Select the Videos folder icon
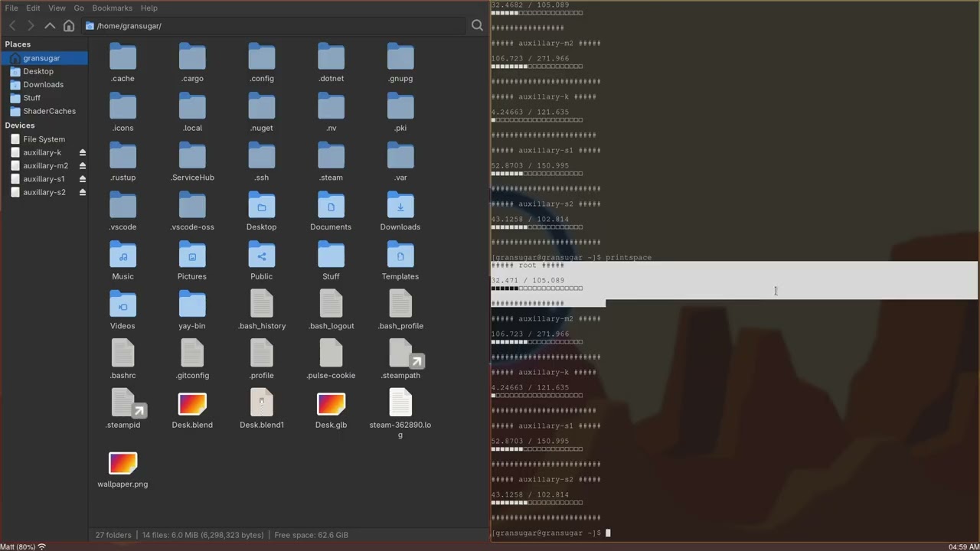Screen dimensions: 980x551 tap(122, 305)
